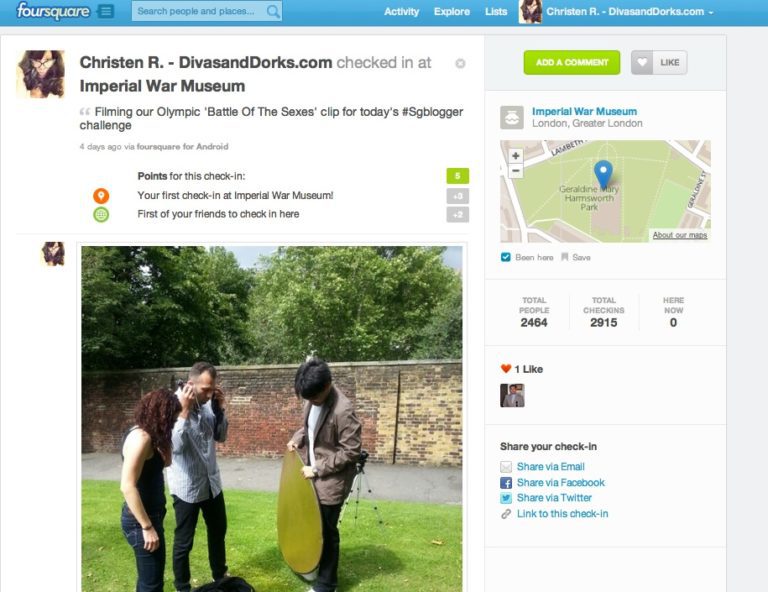The image size is (768, 592).
Task: Click the Twitter share icon
Action: point(506,498)
